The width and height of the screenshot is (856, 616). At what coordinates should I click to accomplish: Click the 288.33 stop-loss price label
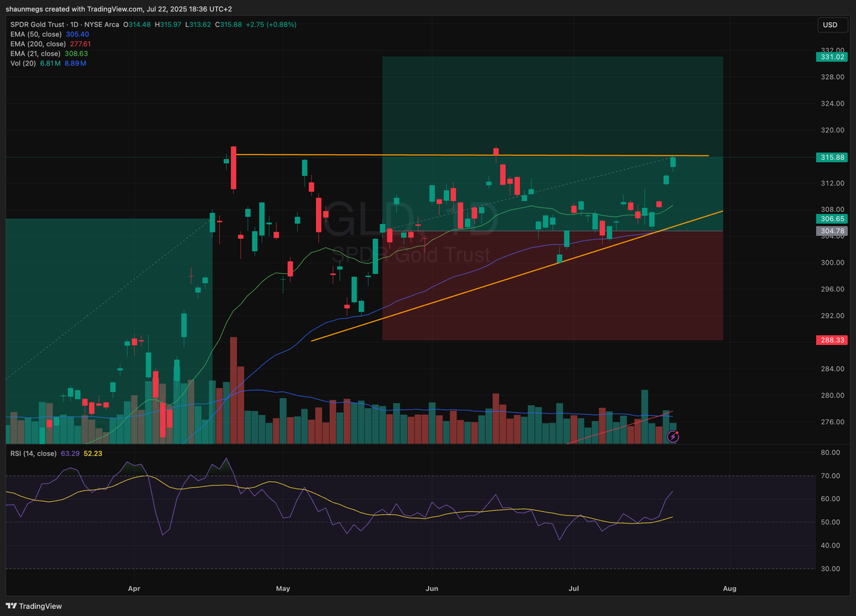830,341
